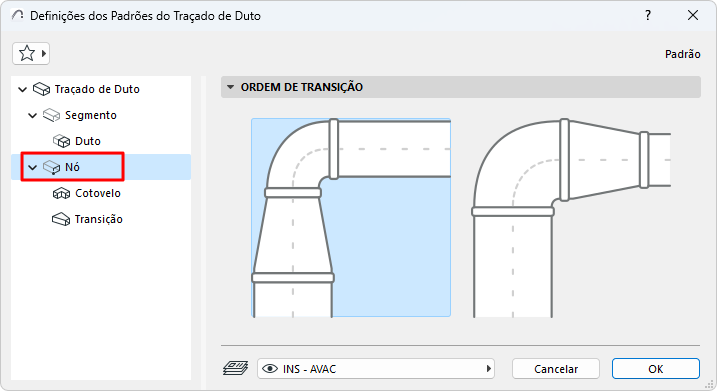Screen dimensions: 717x391
Task: Choose transition option with the horizontal transition
Action: (572, 217)
